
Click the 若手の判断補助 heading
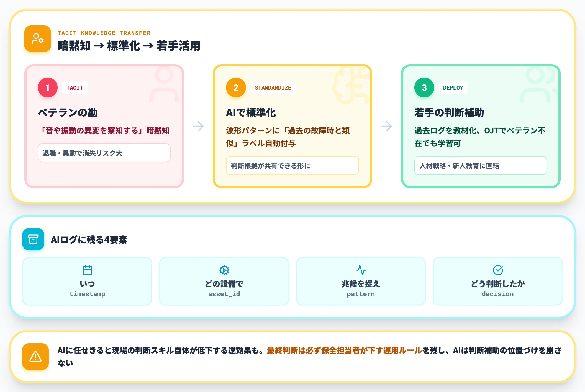[449, 112]
